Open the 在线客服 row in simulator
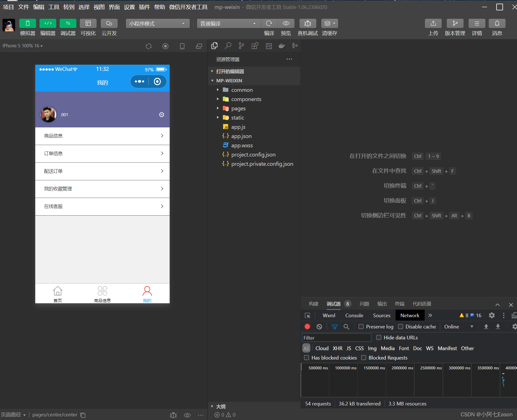The width and height of the screenshot is (517, 420). pyautogui.click(x=102, y=206)
